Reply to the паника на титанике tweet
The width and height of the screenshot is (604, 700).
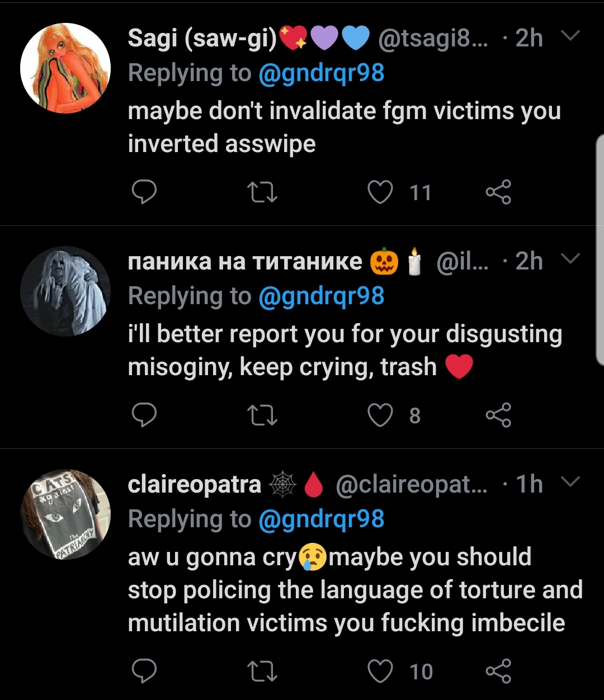point(144,415)
